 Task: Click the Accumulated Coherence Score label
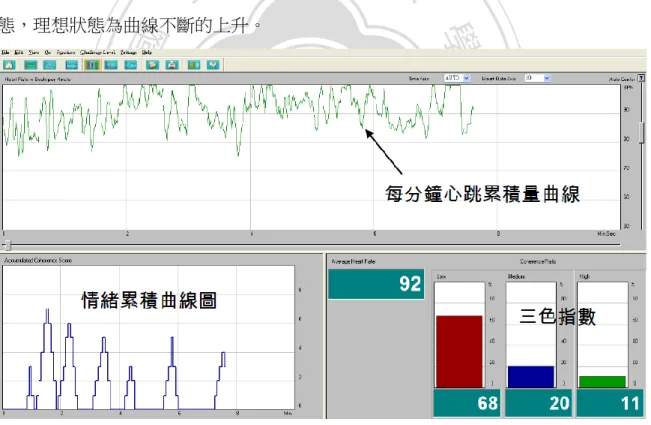(x=38, y=261)
